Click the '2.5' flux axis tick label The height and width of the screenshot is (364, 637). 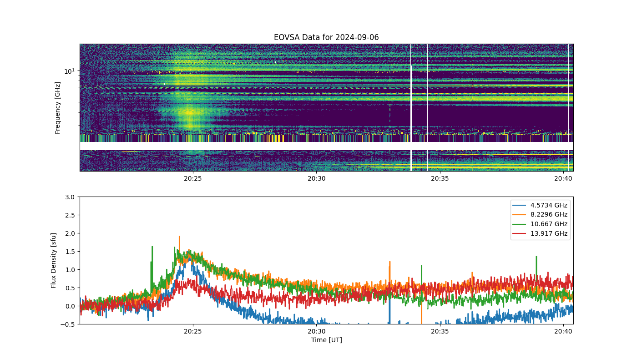pyautogui.click(x=70, y=215)
